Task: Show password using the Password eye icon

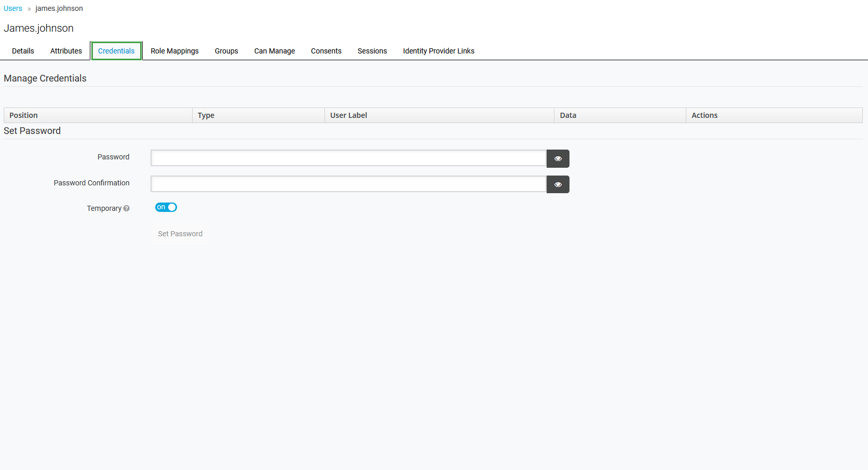Action: (x=558, y=159)
